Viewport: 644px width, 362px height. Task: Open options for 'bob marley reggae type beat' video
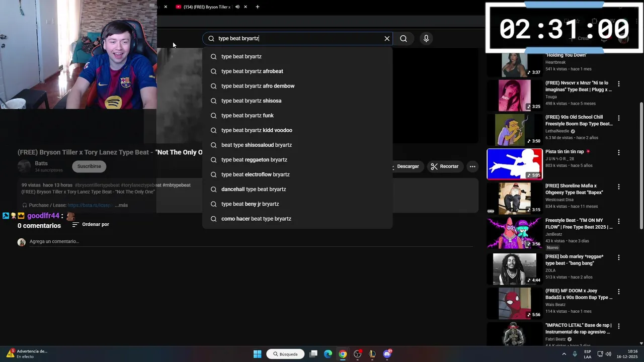click(619, 257)
